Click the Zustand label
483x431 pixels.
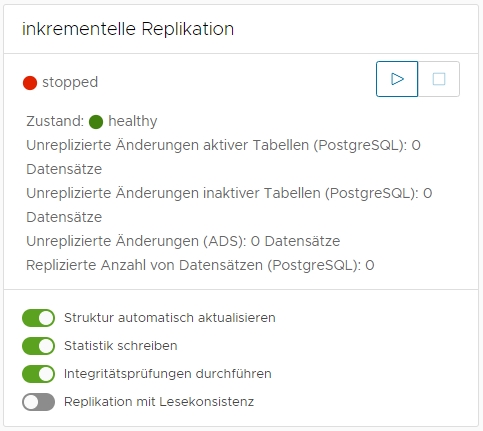[55, 121]
